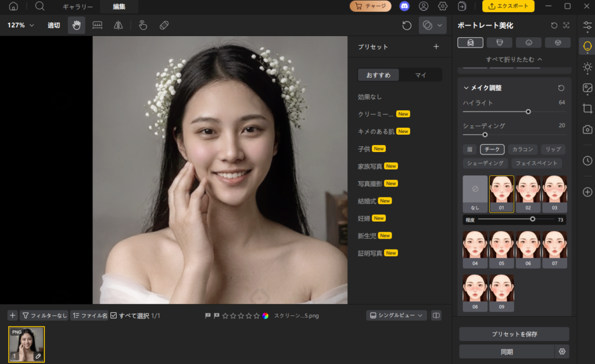Click プリセットを保存 button
This screenshot has width=595, height=364.
[x=514, y=334]
